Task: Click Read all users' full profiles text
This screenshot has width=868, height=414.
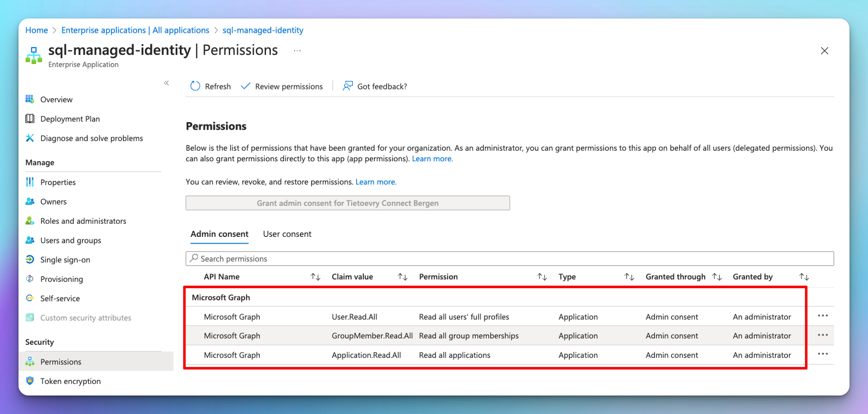Action: coord(464,317)
